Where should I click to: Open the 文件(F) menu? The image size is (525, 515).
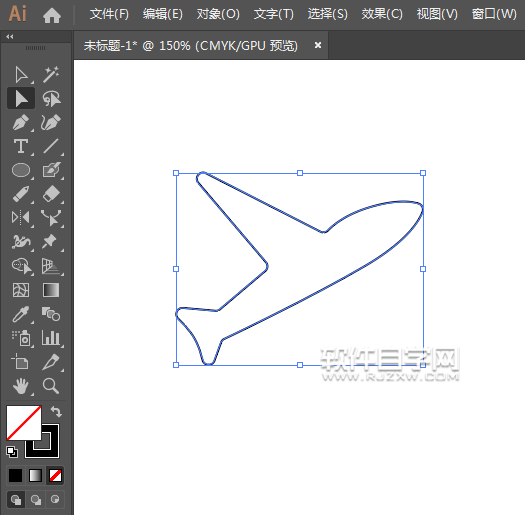click(x=109, y=14)
